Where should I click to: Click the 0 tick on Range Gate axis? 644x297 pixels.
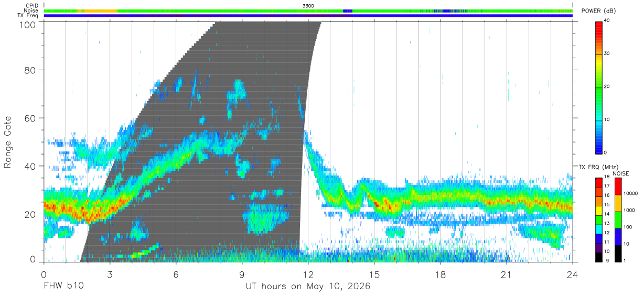click(33, 259)
